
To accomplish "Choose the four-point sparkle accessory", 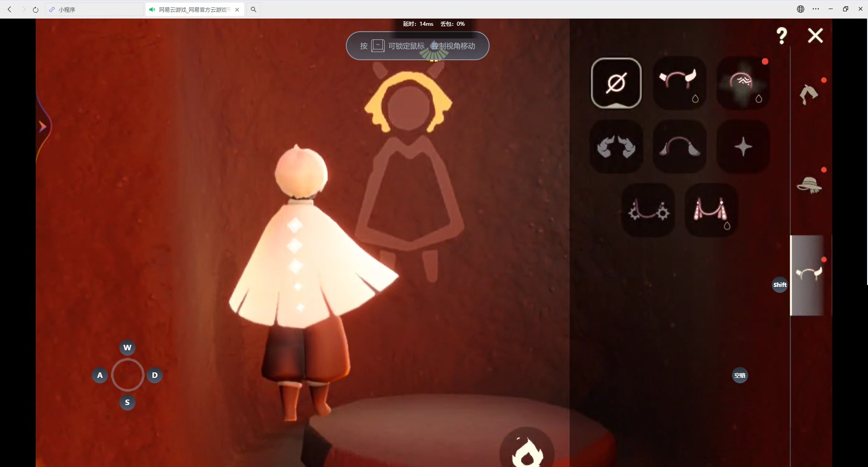I will pos(743,147).
